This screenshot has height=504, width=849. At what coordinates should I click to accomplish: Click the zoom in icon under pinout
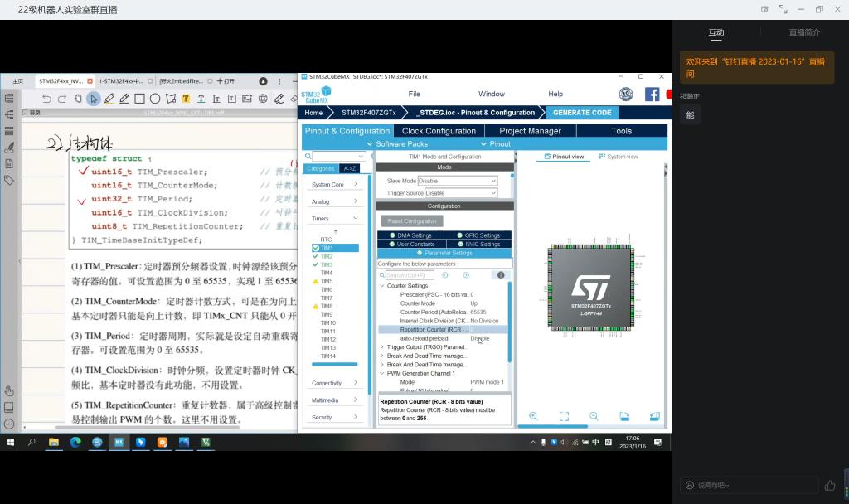pos(533,416)
